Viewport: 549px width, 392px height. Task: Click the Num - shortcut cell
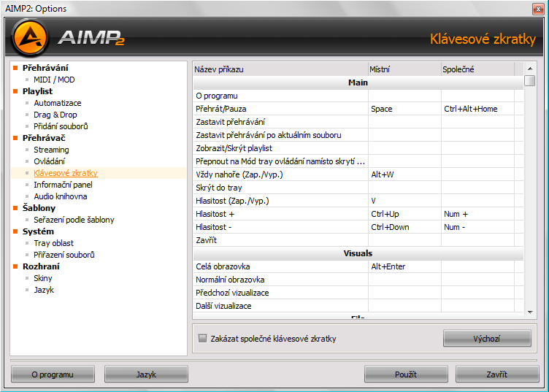[477, 227]
